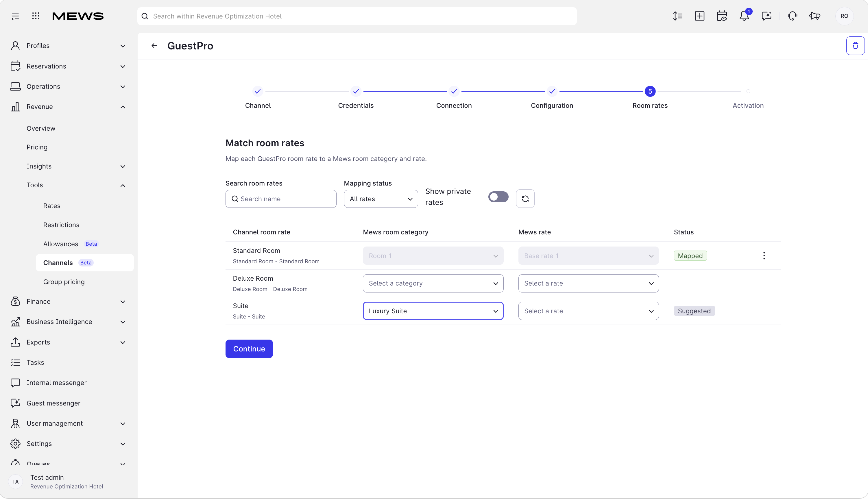Open Deluxe Room category dropdown
The height and width of the screenshot is (500, 868).
433,283
